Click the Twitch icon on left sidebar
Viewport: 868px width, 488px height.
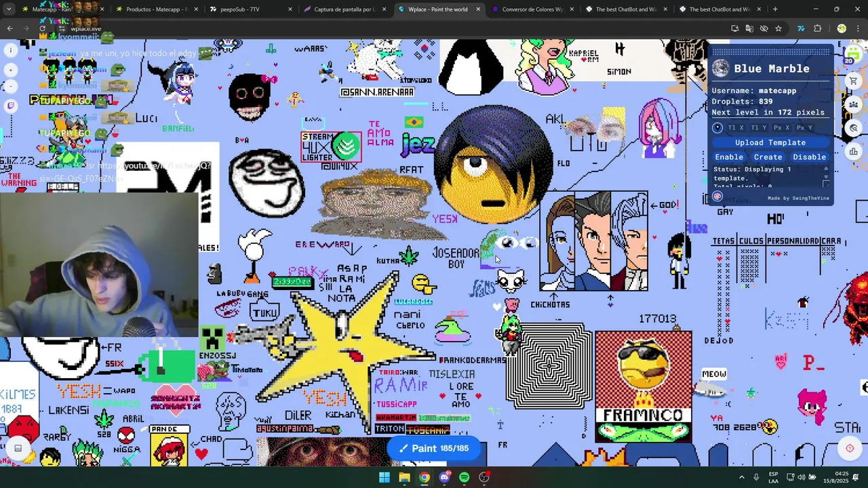10,106
